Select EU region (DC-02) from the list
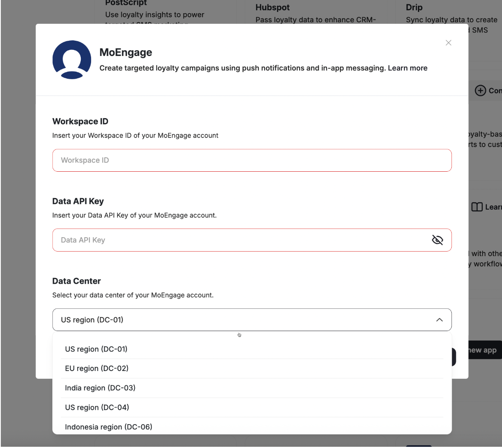This screenshot has height=448, width=502. point(97,368)
